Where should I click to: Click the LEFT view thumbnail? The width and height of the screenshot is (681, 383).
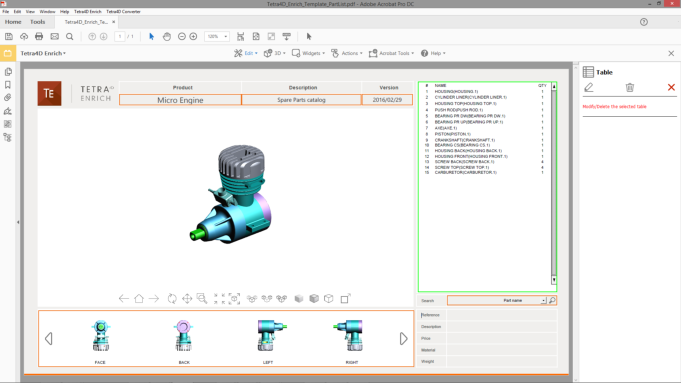(x=272, y=336)
